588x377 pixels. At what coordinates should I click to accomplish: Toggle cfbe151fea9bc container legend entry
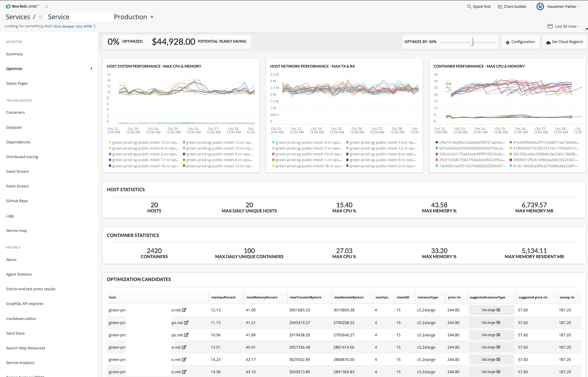(471, 143)
